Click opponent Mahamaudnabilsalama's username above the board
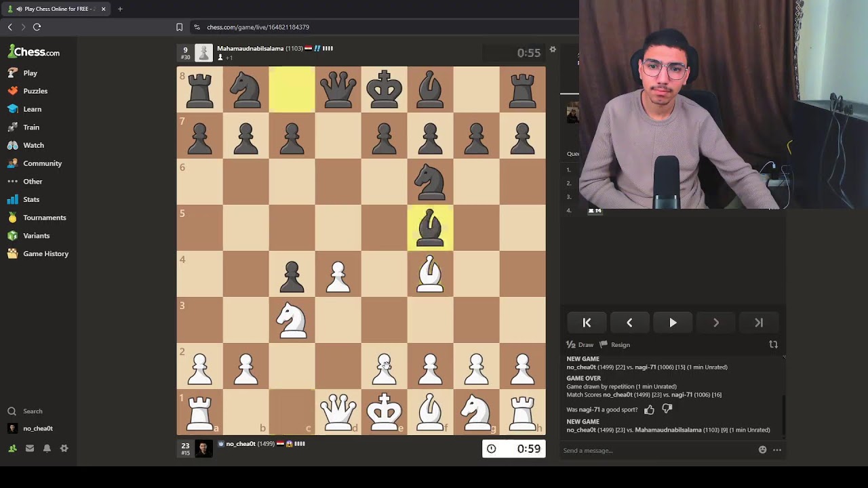Screen dimensions: 868x488 (250, 49)
